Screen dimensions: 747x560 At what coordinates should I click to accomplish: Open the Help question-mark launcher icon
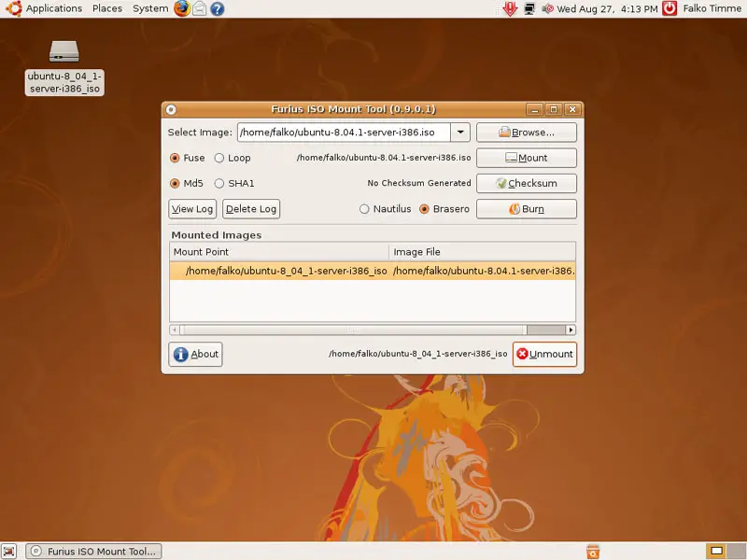pos(218,8)
